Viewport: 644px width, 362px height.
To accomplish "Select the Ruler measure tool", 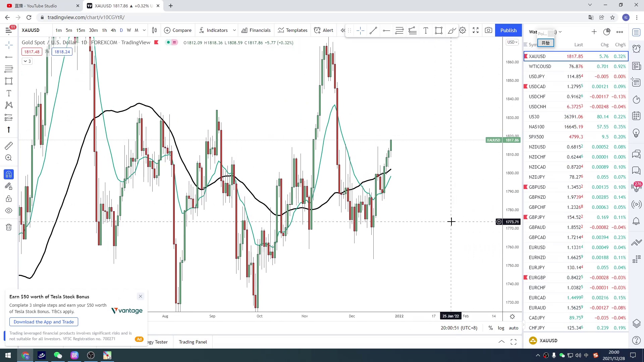I will [x=9, y=145].
